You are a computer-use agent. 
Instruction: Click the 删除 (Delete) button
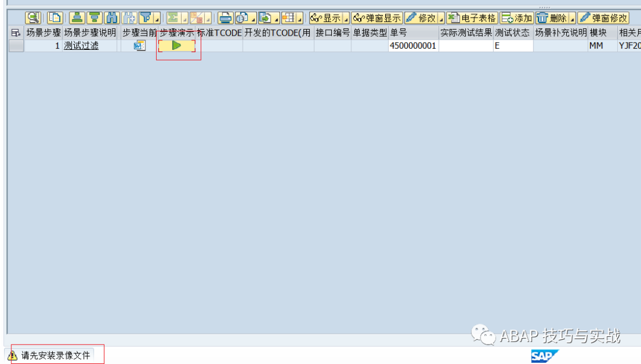click(x=553, y=18)
